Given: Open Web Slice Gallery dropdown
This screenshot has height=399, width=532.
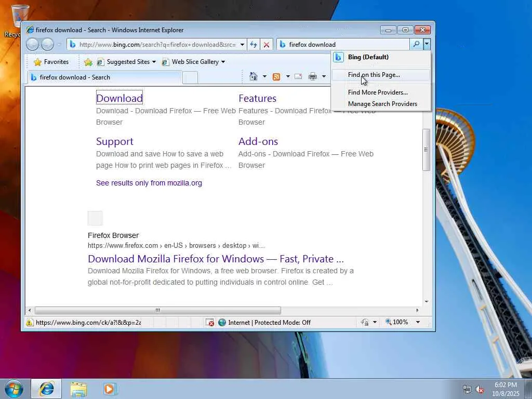Looking at the screenshot, I should (193, 62).
